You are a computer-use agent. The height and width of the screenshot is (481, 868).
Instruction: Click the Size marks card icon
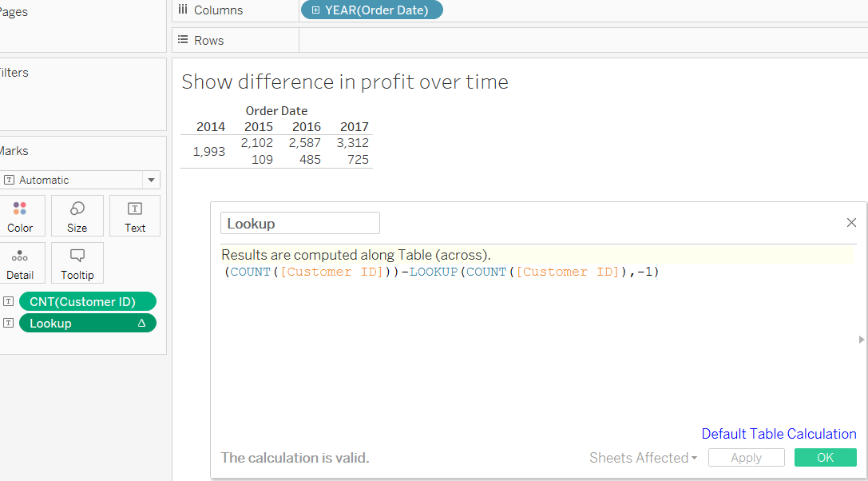point(77,209)
